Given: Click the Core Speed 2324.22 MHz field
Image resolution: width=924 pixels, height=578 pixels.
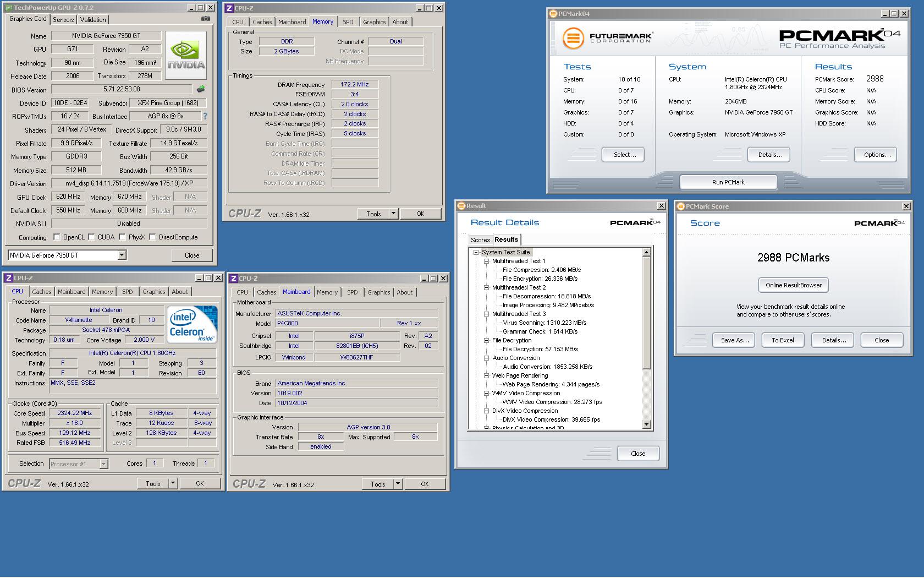Looking at the screenshot, I should [75, 413].
